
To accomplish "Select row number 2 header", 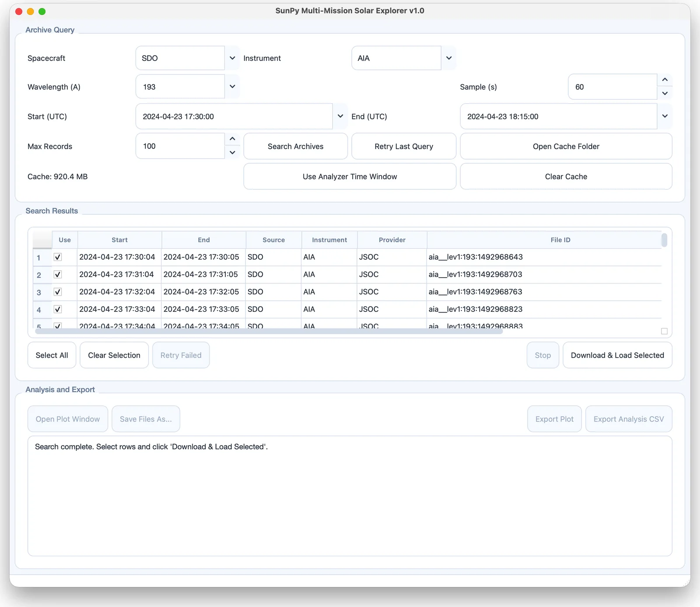I will [x=42, y=275].
